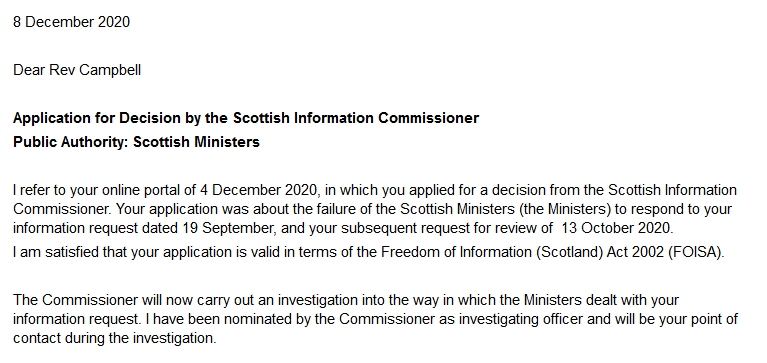Click the words information request dated
This screenshot has width=767, height=363.
point(96,228)
